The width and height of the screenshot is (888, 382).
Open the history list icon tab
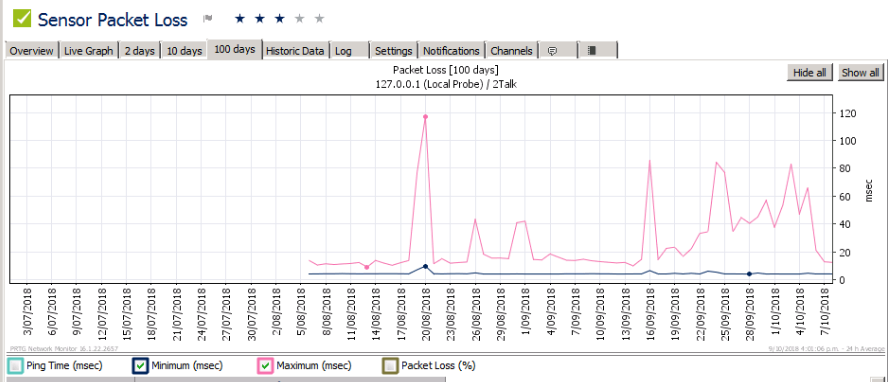(597, 50)
